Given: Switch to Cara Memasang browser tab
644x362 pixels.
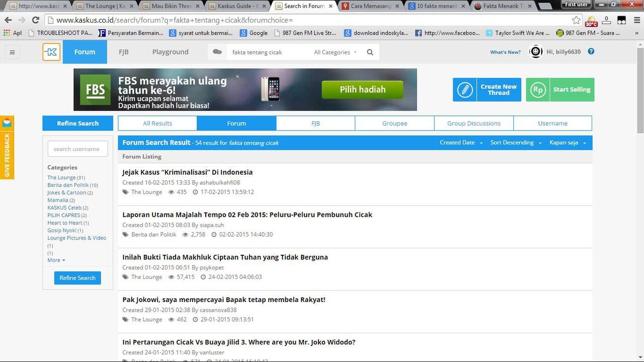Looking at the screenshot, I should click(x=370, y=6).
